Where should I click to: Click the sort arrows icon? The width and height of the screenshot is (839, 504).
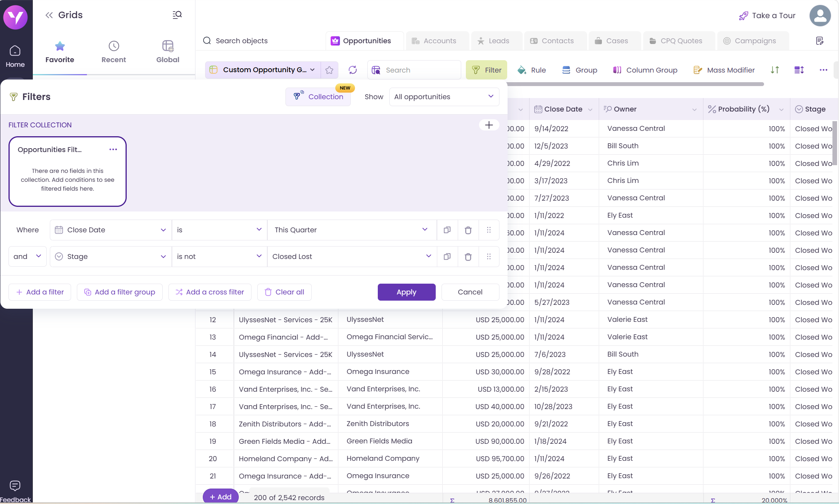click(775, 70)
